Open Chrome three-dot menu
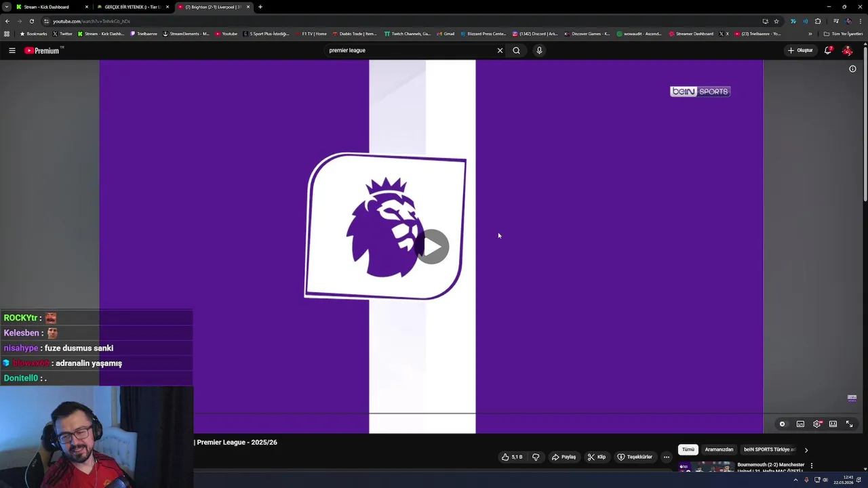The height and width of the screenshot is (488, 868). (861, 21)
